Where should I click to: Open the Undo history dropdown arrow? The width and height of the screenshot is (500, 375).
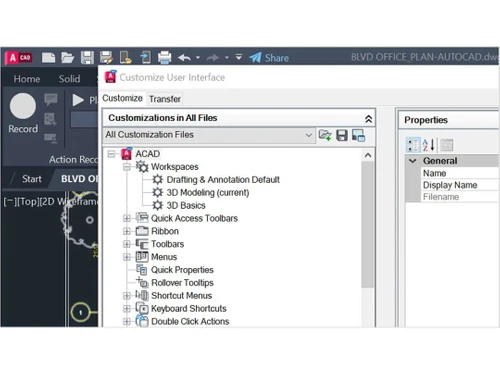(198, 58)
